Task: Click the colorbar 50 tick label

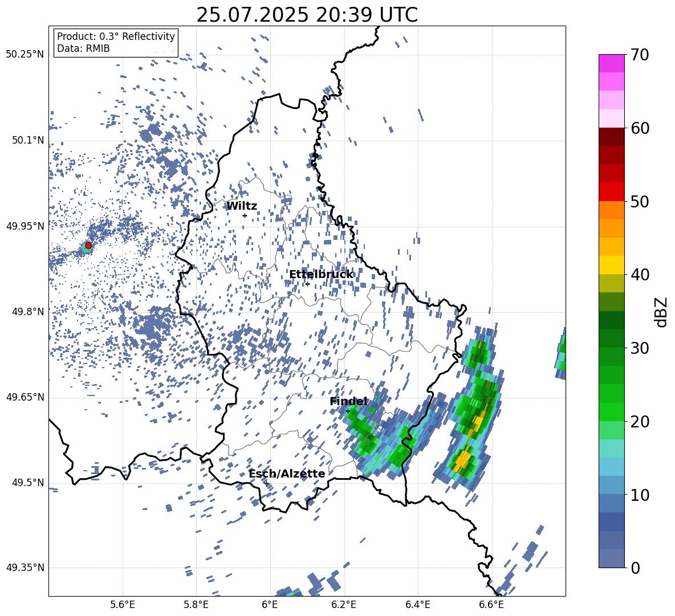Action: pyautogui.click(x=640, y=201)
